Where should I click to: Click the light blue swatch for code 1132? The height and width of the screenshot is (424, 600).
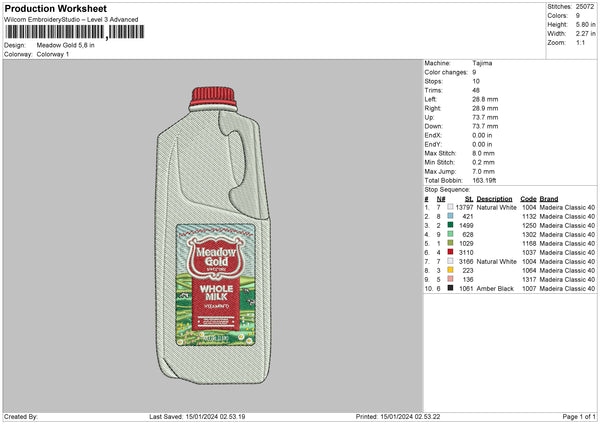(450, 216)
